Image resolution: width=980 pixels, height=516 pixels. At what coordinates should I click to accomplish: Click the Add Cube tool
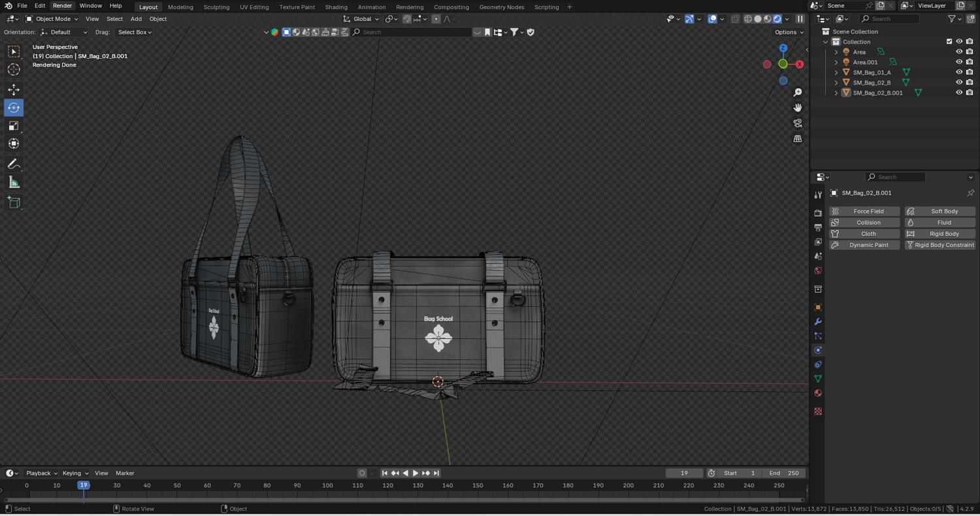click(14, 202)
